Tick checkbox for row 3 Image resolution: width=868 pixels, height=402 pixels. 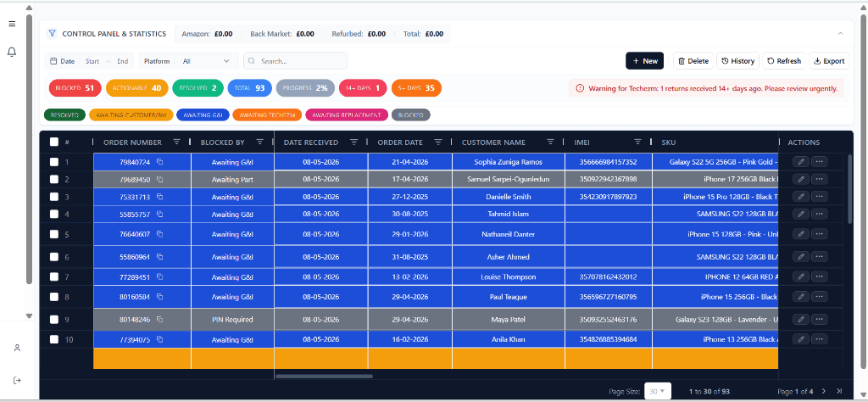pyautogui.click(x=53, y=197)
